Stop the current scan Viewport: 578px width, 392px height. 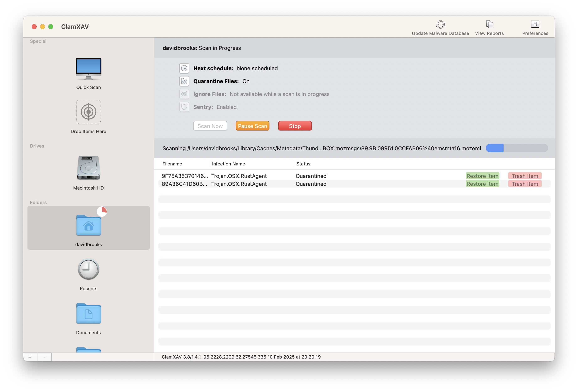(x=295, y=126)
